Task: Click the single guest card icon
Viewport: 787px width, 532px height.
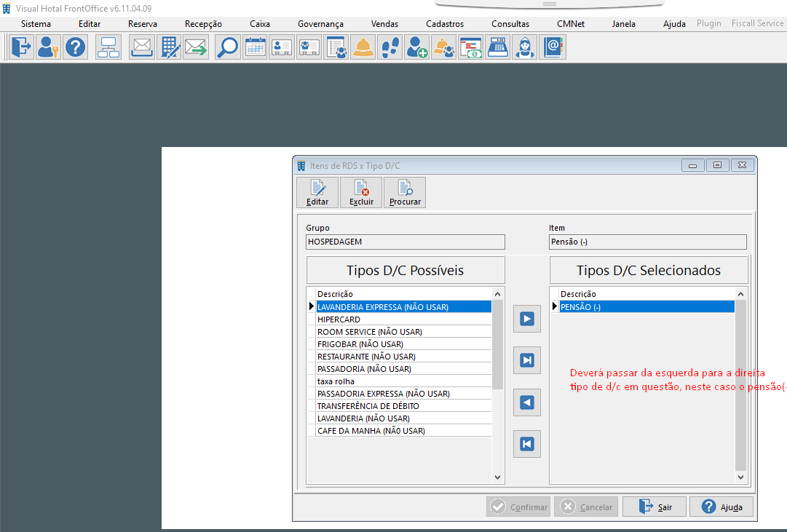Action: (x=282, y=47)
